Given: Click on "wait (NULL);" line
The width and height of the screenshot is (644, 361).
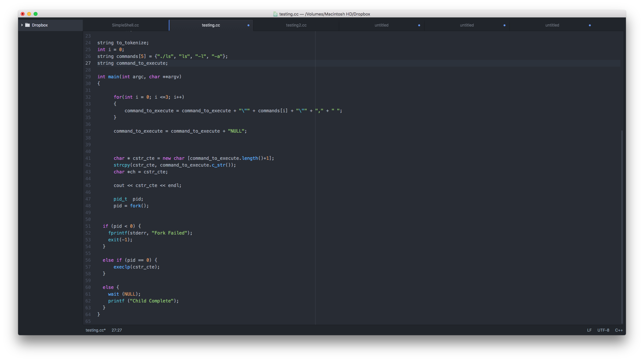Looking at the screenshot, I should tap(124, 294).
